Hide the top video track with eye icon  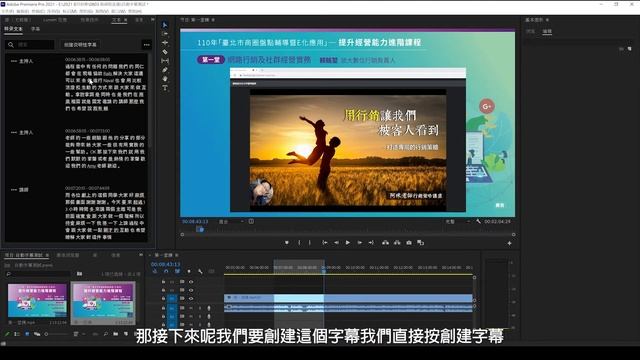191,282
